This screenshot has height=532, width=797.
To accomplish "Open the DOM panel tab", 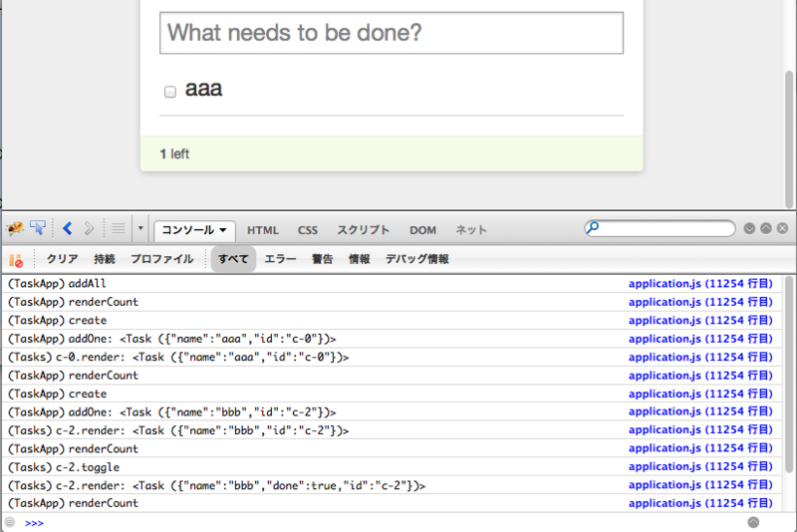I will pos(422,230).
